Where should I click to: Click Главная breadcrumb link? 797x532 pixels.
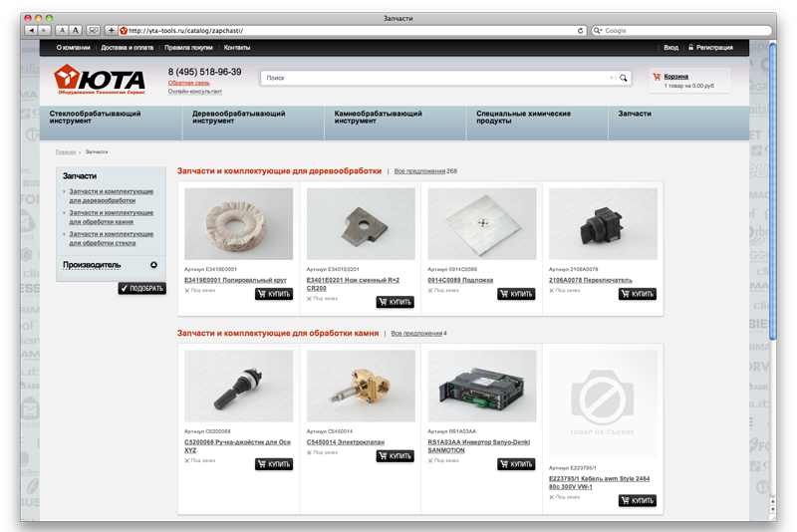click(66, 151)
